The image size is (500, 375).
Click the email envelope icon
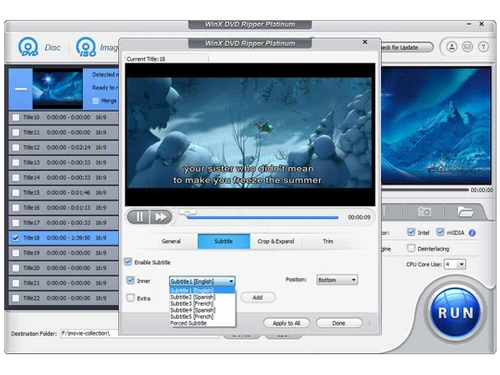[467, 47]
